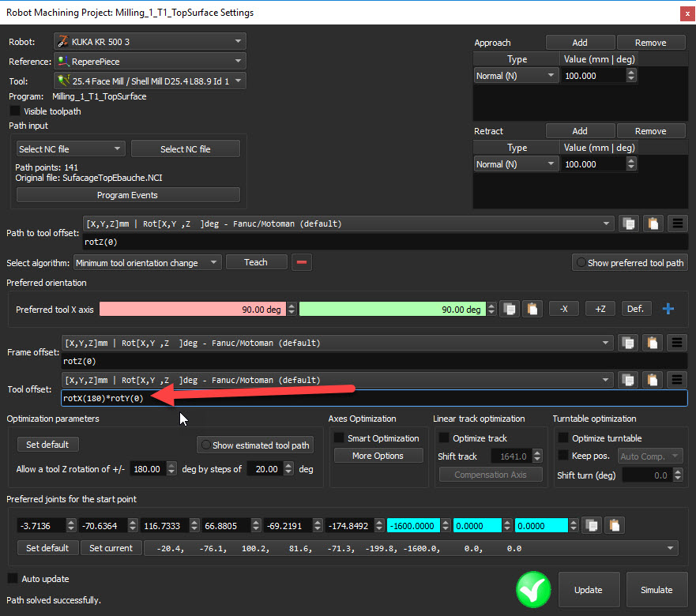This screenshot has width=696, height=616.
Task: Open More Options in Axes Optimization
Action: point(378,456)
